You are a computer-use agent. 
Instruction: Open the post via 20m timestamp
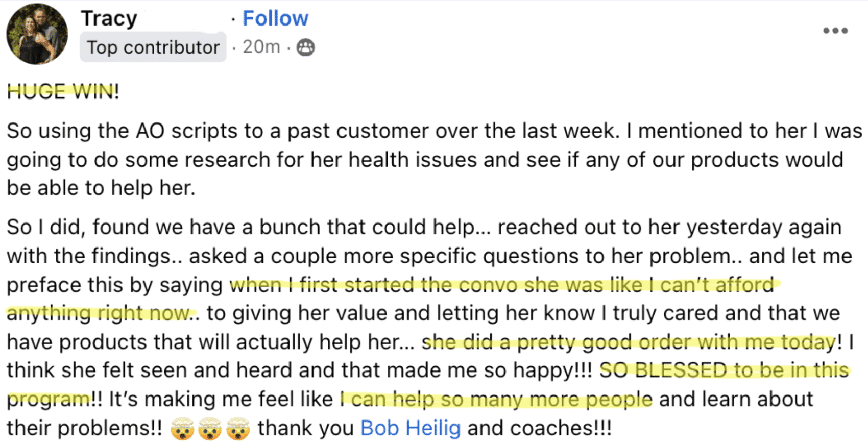pyautogui.click(x=261, y=47)
